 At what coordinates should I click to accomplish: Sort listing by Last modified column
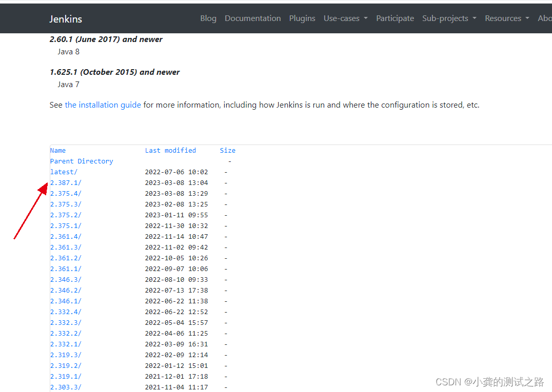coord(170,151)
